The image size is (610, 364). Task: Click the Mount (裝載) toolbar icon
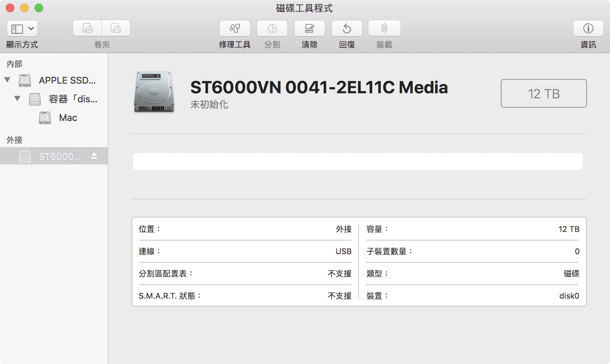(x=384, y=29)
